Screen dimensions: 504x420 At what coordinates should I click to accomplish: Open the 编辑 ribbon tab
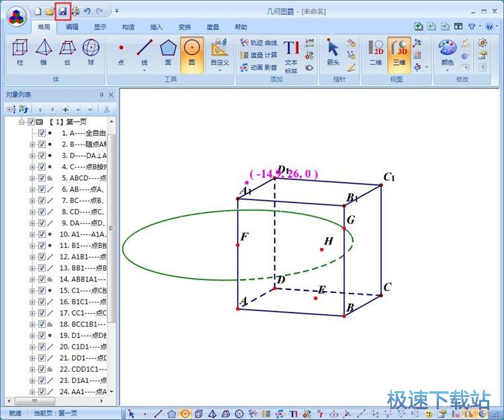[x=72, y=27]
